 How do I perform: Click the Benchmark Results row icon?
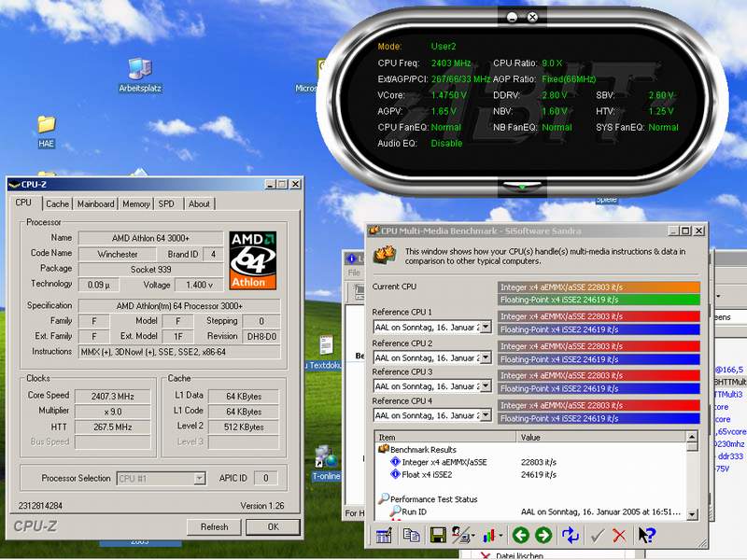click(x=384, y=449)
